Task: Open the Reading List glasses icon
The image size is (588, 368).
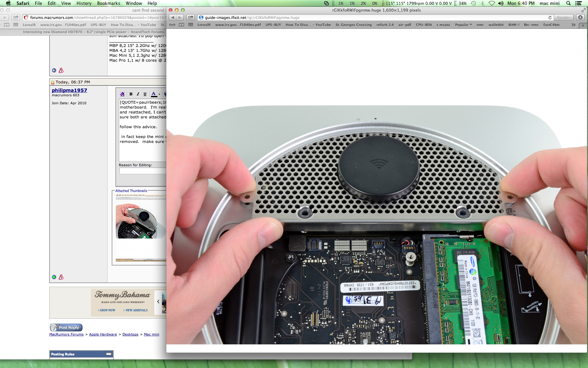Action: click(172, 25)
